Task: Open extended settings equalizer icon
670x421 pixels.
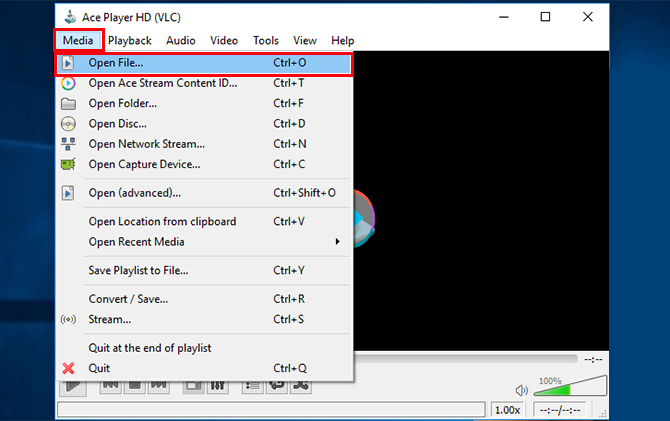Action: 218,385
